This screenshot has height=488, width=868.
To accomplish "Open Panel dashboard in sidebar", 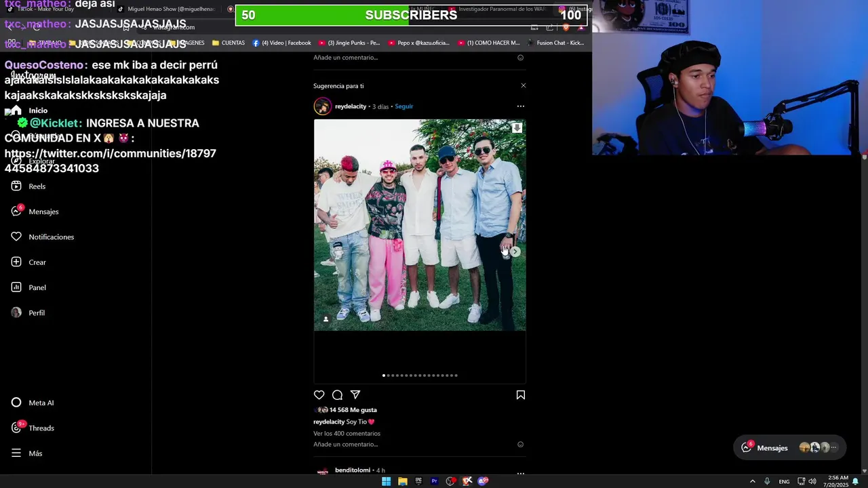I will (29, 287).
